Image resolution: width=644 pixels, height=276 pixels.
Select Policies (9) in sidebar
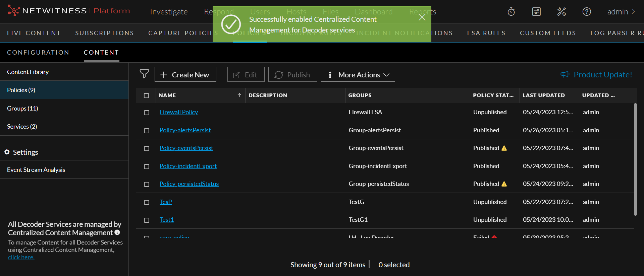[x=64, y=90]
